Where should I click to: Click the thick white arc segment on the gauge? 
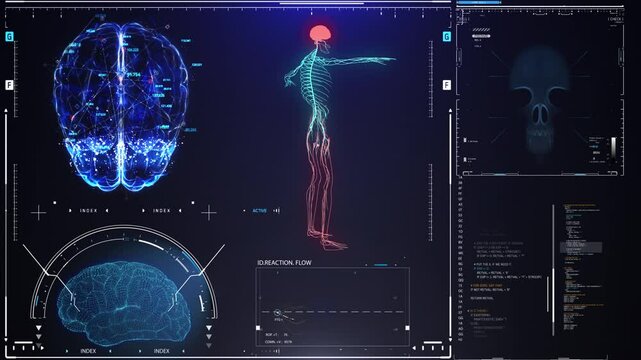[x=150, y=245]
